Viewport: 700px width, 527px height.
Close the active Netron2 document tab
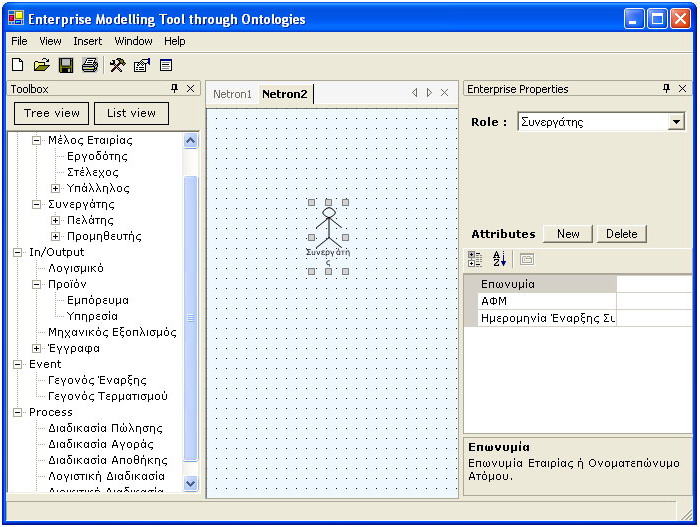click(444, 92)
